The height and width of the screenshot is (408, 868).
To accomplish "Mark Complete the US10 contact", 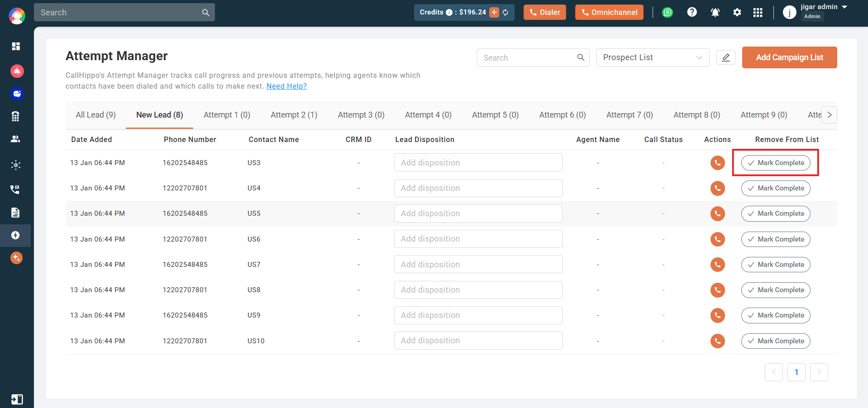I will point(776,341).
